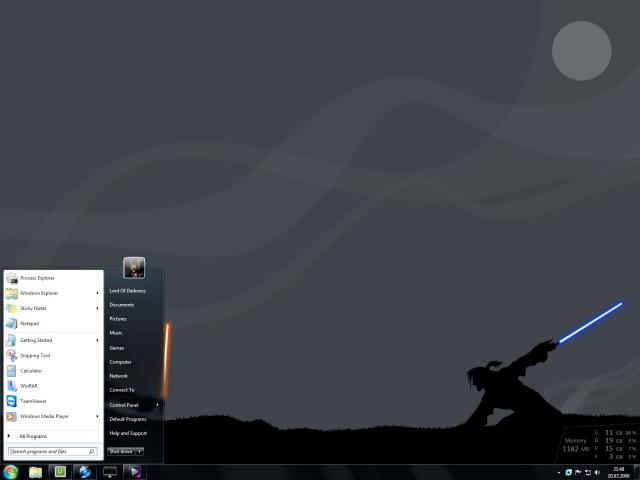Expand Getting Started jump list arrow
The image size is (640, 480).
click(x=97, y=340)
